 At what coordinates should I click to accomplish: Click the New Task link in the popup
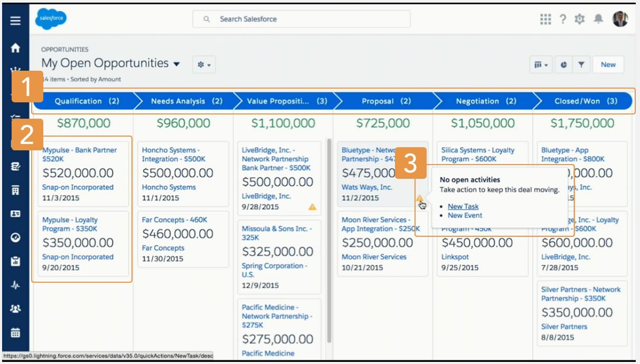(x=463, y=206)
